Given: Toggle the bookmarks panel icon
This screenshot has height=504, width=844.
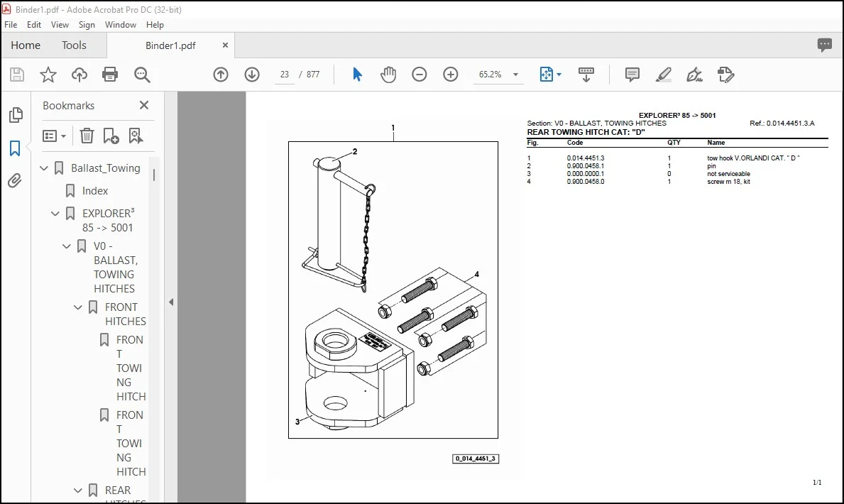Looking at the screenshot, I should point(15,148).
